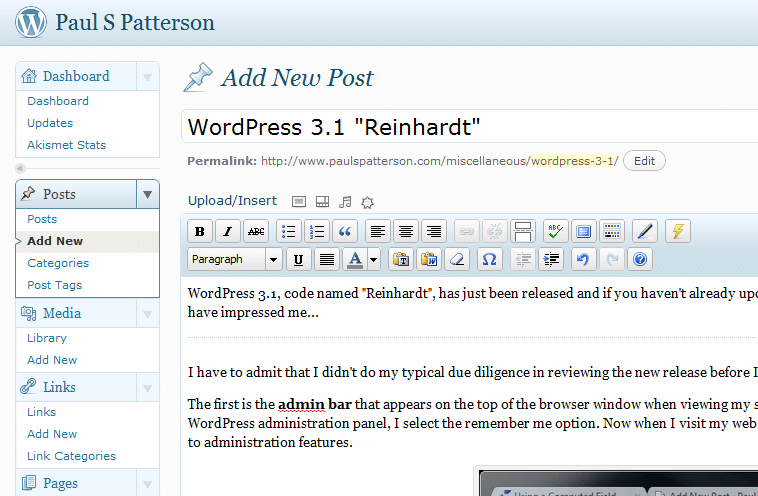The width and height of the screenshot is (758, 496).
Task: Undo the last edit
Action: [x=583, y=260]
